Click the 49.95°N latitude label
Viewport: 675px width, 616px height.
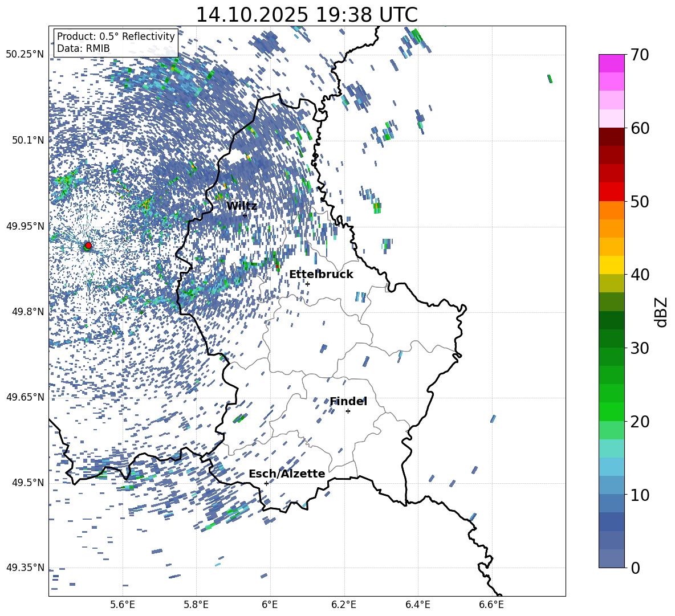[25, 226]
